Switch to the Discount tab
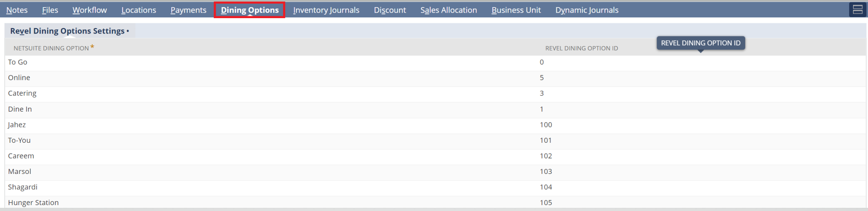 pyautogui.click(x=390, y=10)
